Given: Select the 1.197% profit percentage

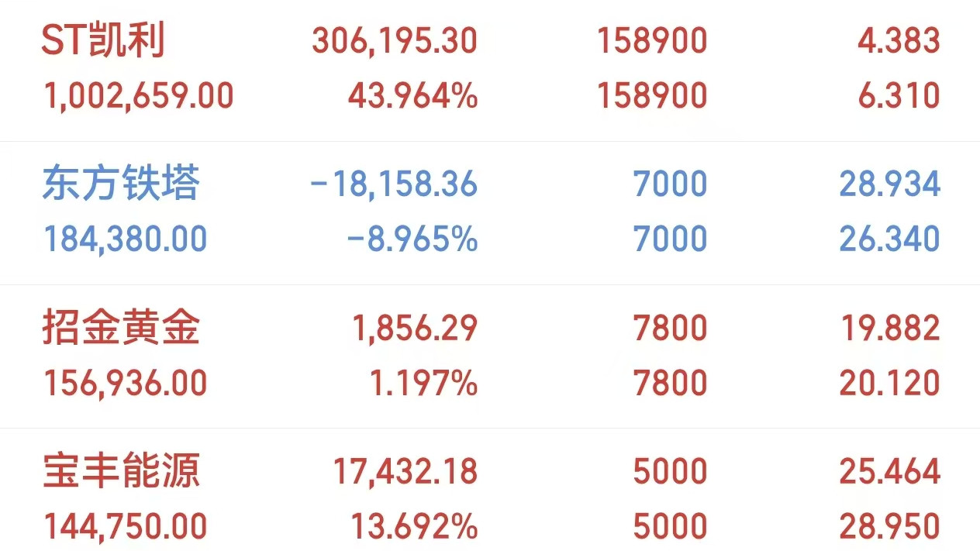Looking at the screenshot, I should pyautogui.click(x=424, y=383).
